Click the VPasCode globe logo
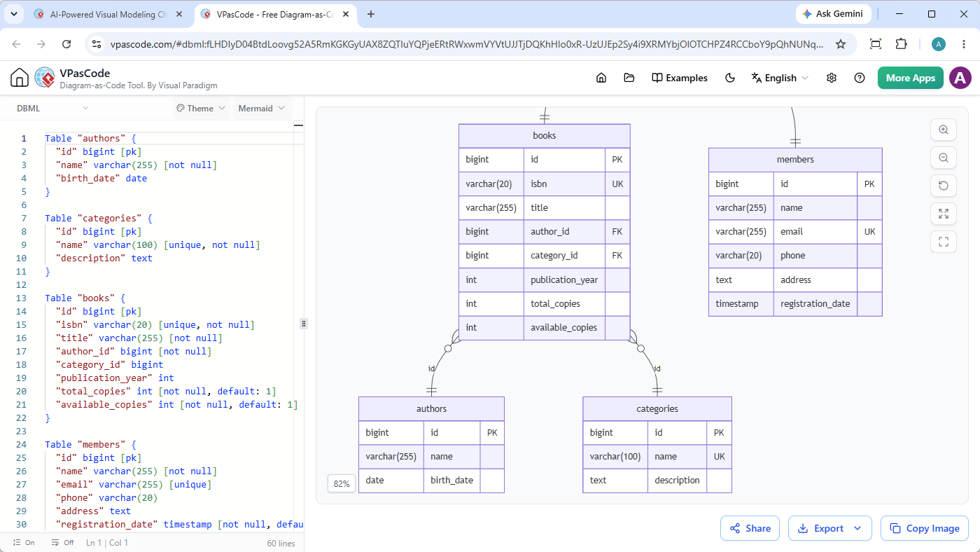 tap(45, 78)
